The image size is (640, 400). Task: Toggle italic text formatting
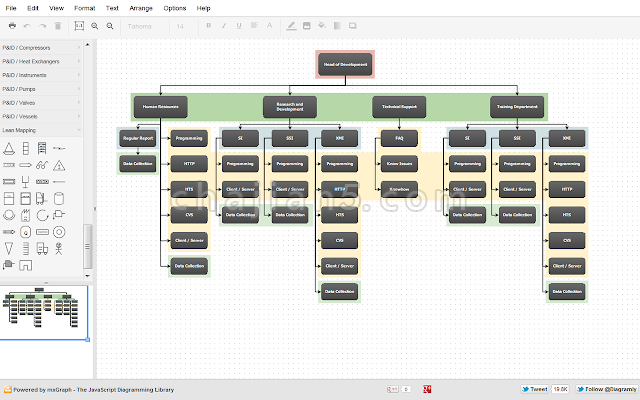(223, 25)
